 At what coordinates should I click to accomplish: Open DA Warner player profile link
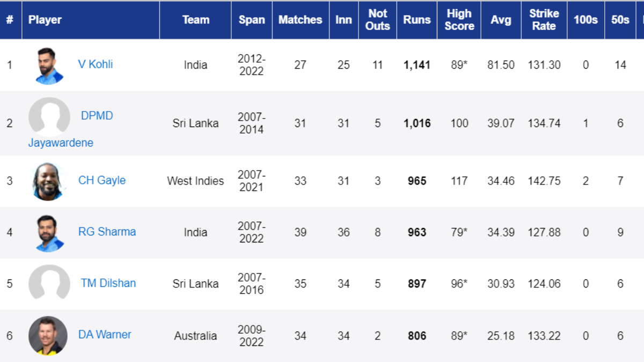click(105, 335)
